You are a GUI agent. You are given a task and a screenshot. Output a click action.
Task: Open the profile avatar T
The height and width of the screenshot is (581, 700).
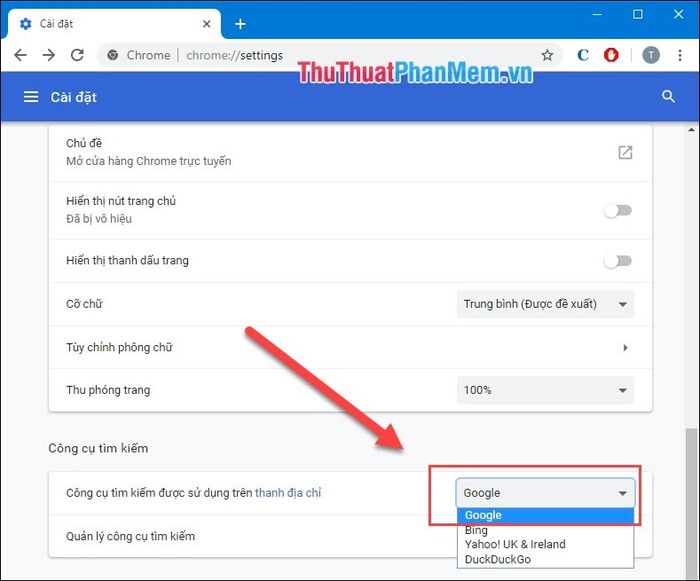[651, 55]
